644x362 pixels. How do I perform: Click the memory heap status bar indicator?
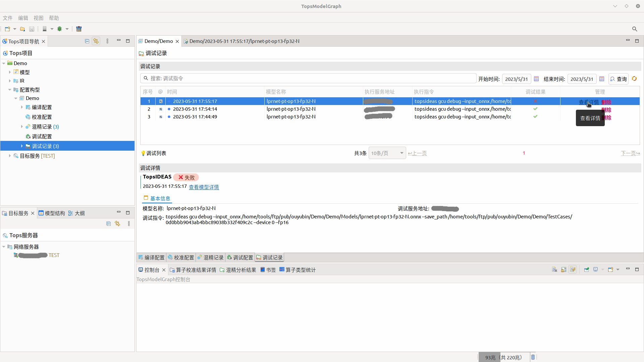[x=503, y=357]
